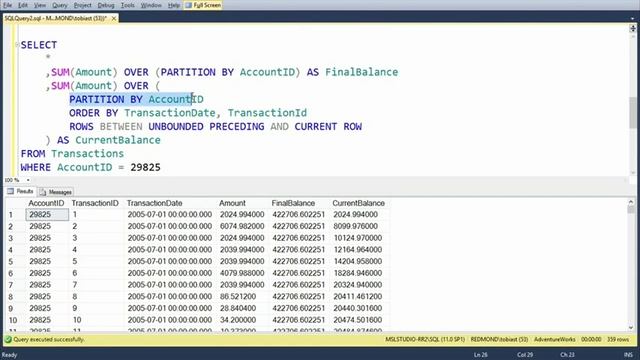Screen dimensions: 640x360
Task: Switch to the Messages tab
Action: pyautogui.click(x=56, y=192)
